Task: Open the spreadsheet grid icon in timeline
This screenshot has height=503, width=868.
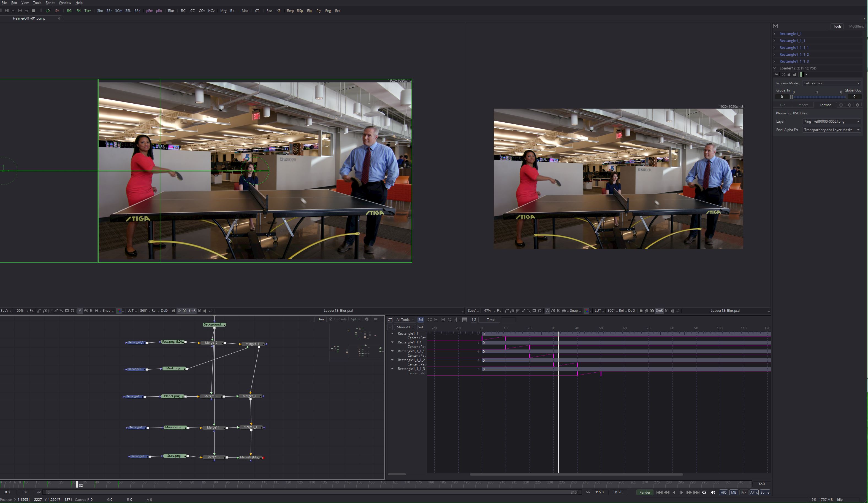Action: (x=464, y=320)
